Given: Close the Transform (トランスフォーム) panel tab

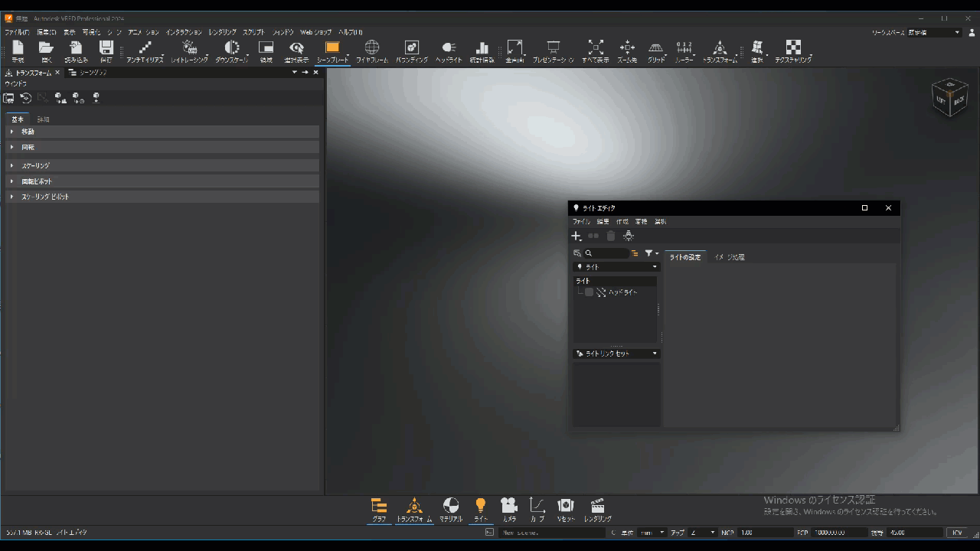Looking at the screenshot, I should coord(57,73).
